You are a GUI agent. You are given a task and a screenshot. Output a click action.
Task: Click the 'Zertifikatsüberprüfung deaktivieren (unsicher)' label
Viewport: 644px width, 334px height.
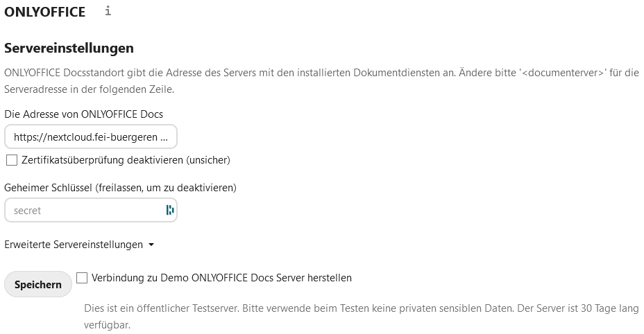[x=126, y=160]
